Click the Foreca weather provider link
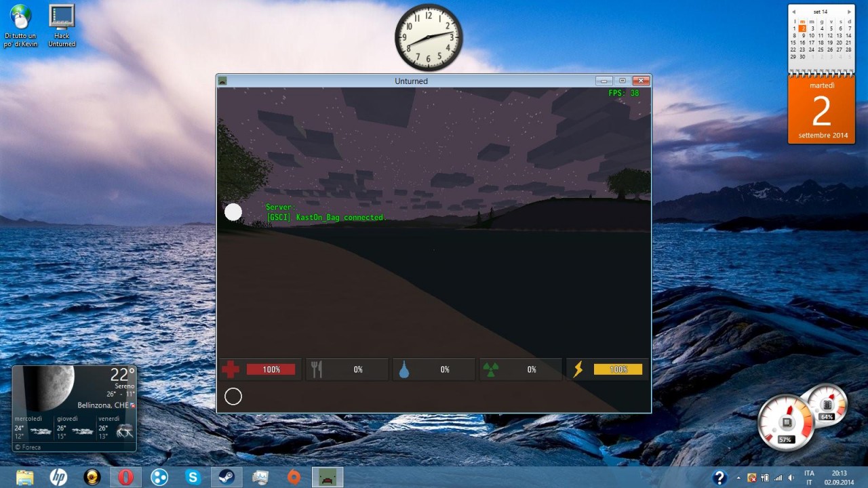 point(28,447)
